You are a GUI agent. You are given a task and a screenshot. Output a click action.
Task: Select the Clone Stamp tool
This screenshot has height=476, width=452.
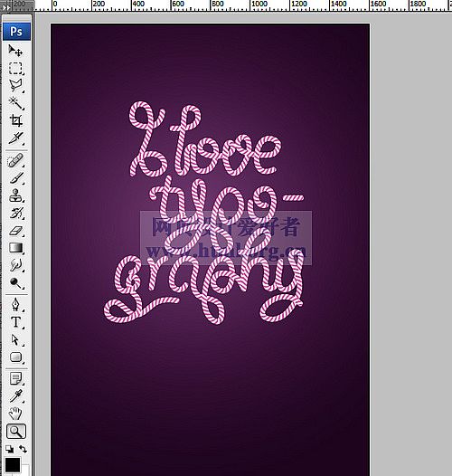[15, 195]
